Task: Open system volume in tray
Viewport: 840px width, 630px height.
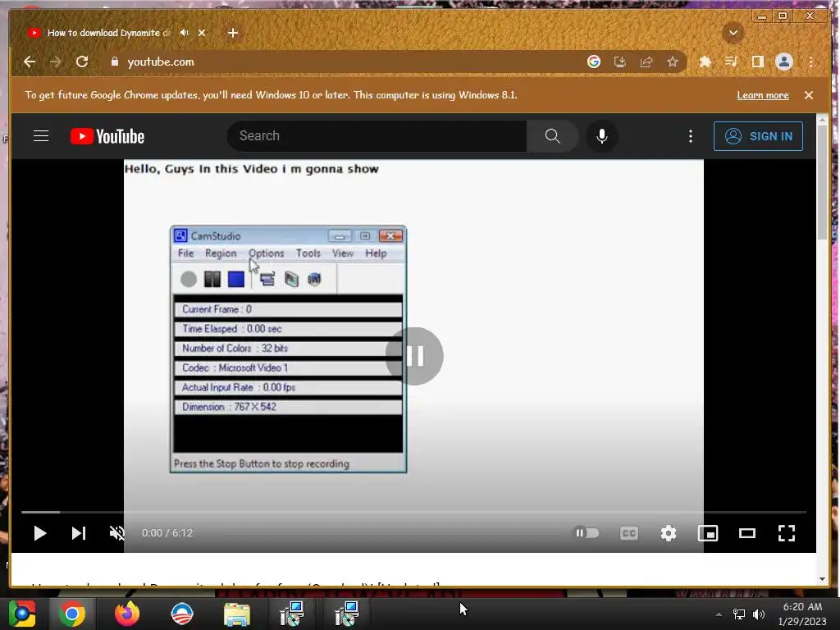Action: click(x=759, y=614)
